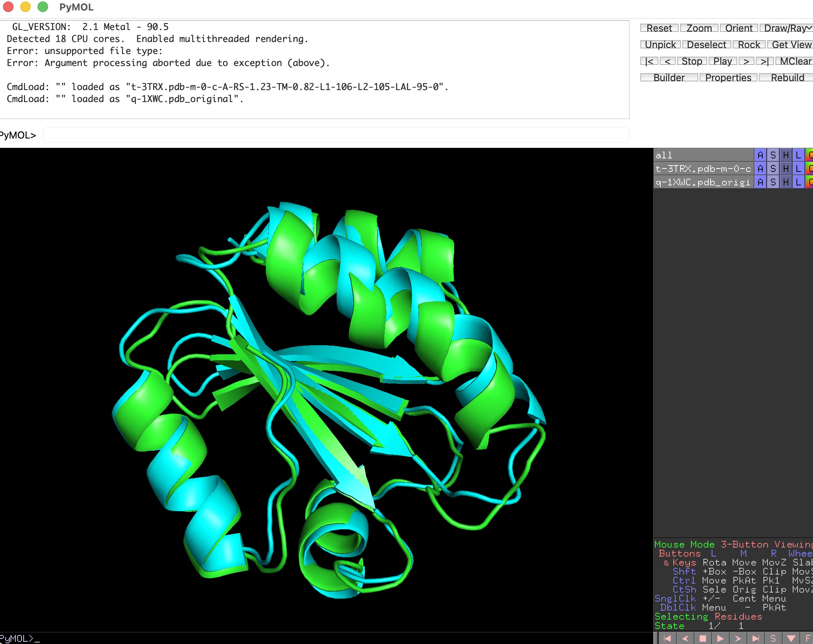
Task: Toggle fullscreen with the F icon
Action: 807,638
